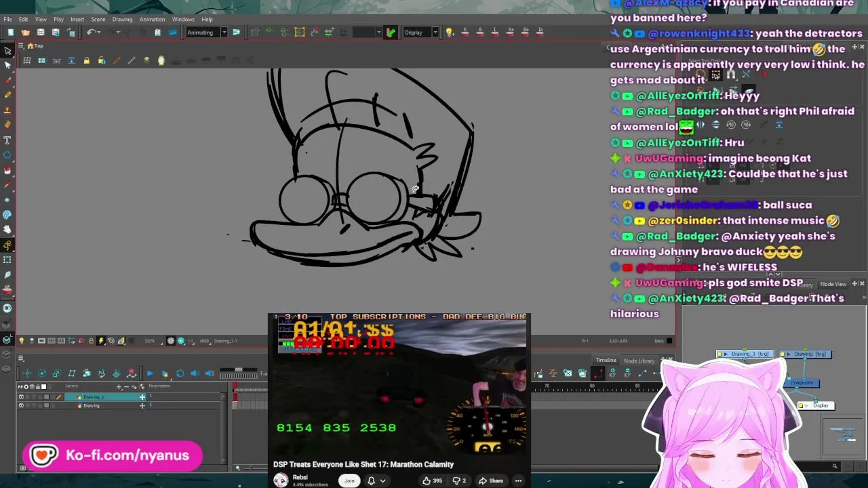The height and width of the screenshot is (488, 868).
Task: Toggle the sound speaker icon in Timeline
Action: (x=195, y=373)
